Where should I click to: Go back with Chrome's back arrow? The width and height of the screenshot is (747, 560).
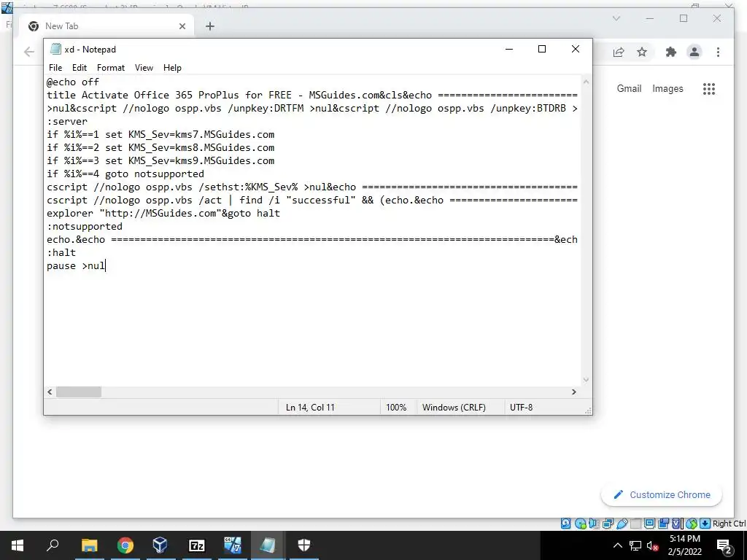pyautogui.click(x=29, y=52)
